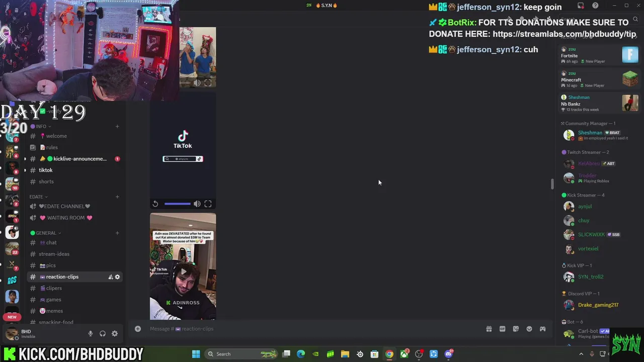Open the Discord help question-mark icon
Viewport: 644px width, 362px height.
(x=595, y=6)
